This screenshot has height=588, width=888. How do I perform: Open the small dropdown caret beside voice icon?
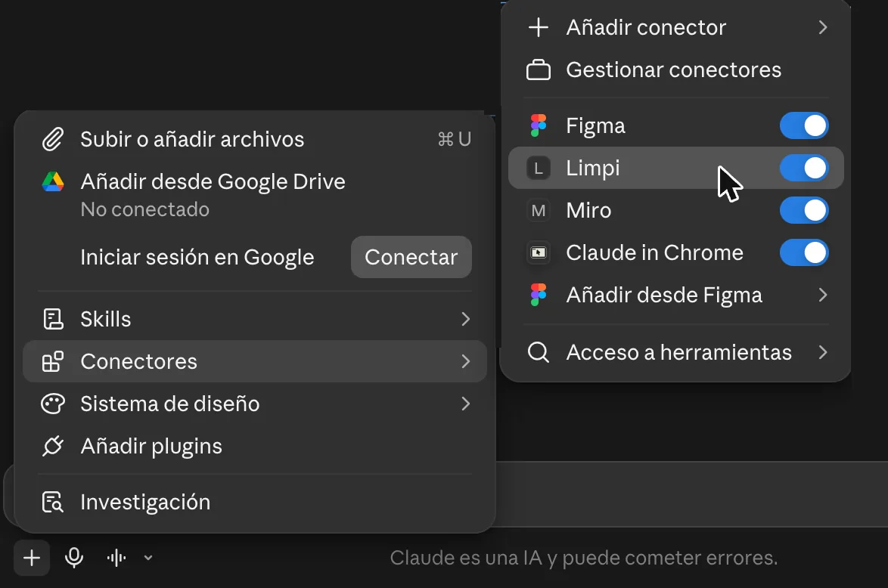tap(147, 558)
